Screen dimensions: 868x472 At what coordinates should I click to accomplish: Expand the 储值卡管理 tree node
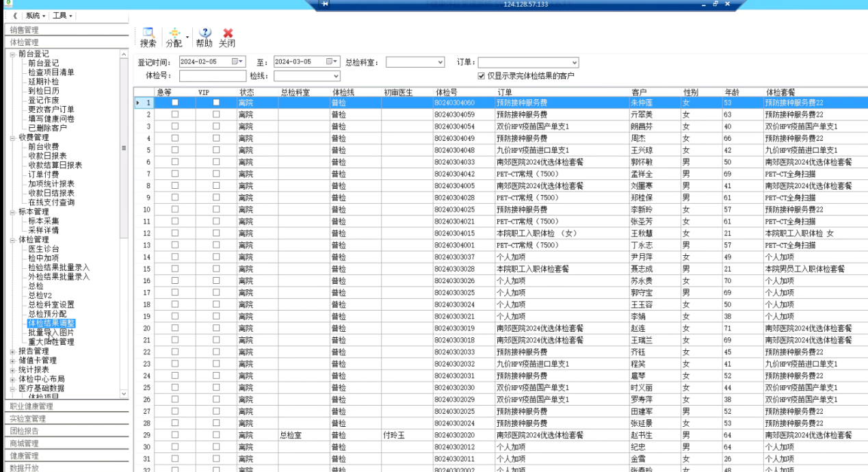click(x=13, y=360)
